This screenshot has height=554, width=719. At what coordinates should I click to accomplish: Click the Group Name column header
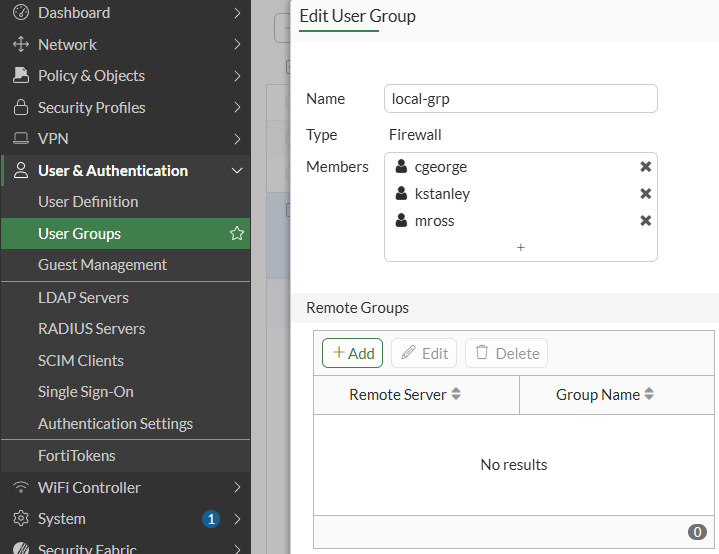pos(617,395)
